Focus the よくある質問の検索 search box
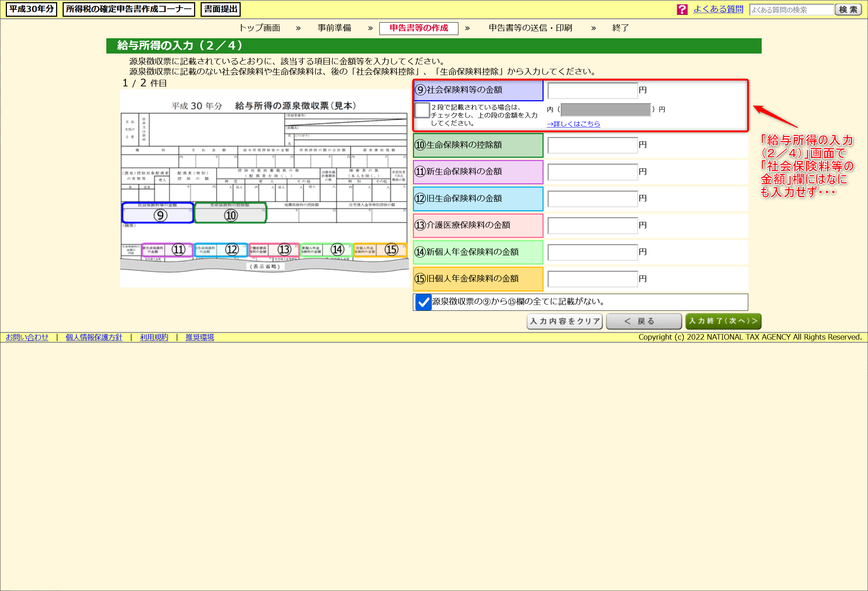Viewport: 868px width, 591px height. pos(792,10)
